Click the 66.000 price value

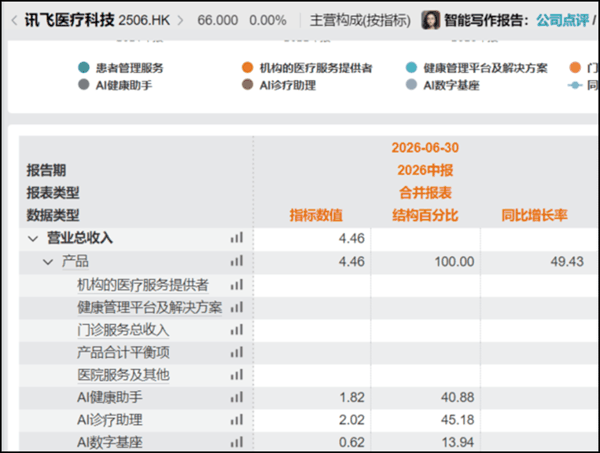pos(217,20)
